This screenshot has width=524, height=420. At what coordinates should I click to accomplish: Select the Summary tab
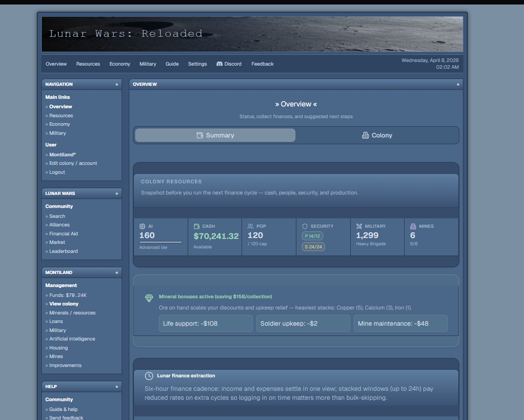point(215,135)
